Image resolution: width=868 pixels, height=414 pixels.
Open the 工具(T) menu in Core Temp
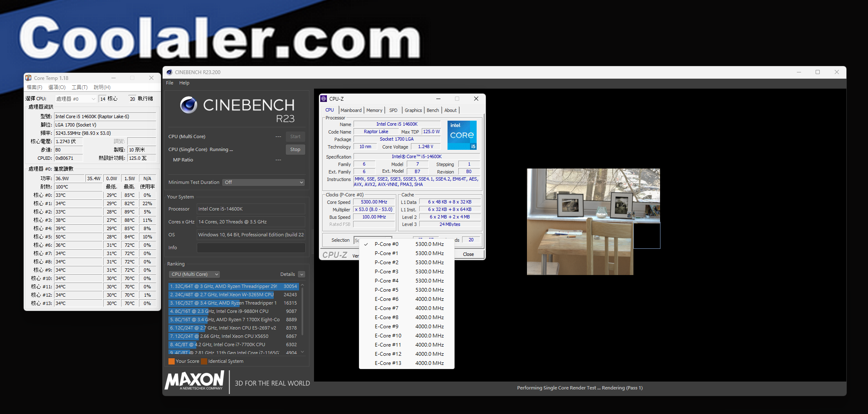click(79, 87)
